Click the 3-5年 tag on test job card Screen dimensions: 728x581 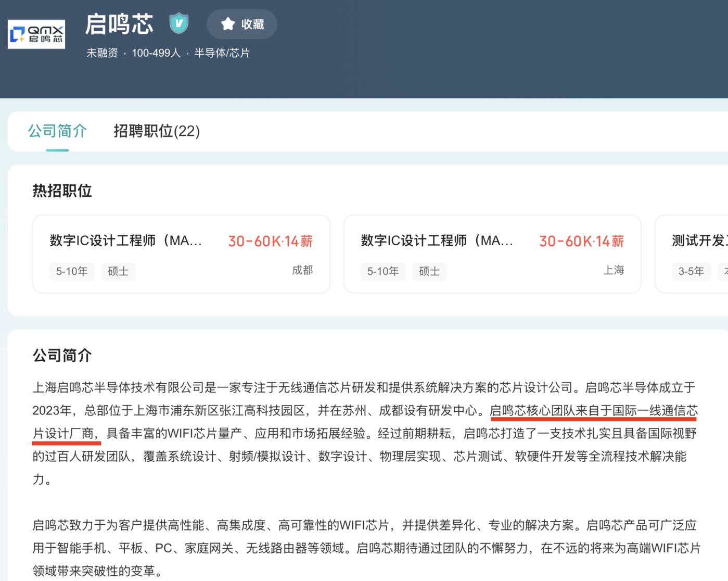tap(691, 271)
